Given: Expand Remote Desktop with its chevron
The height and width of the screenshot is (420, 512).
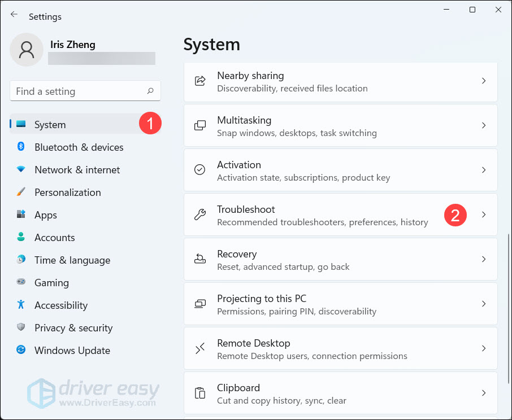Looking at the screenshot, I should [483, 349].
